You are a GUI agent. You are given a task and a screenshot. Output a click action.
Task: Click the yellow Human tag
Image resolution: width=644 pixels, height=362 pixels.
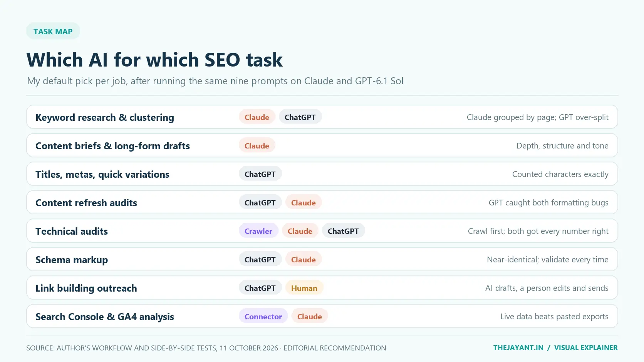tap(304, 288)
